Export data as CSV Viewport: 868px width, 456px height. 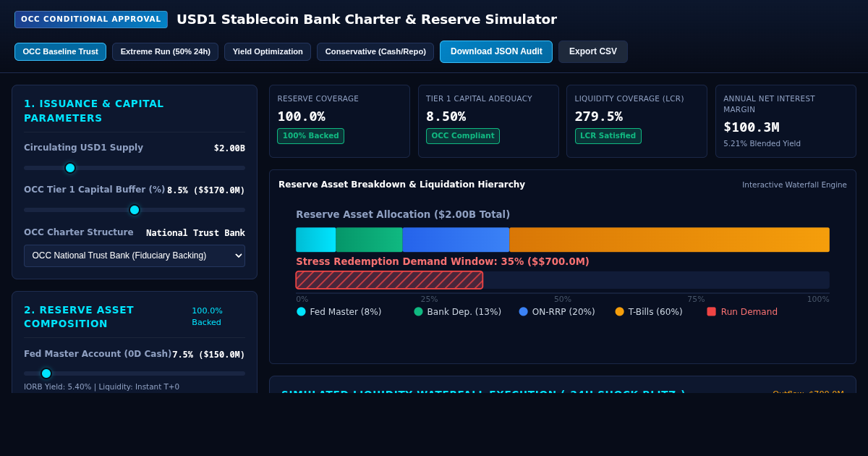tap(593, 51)
